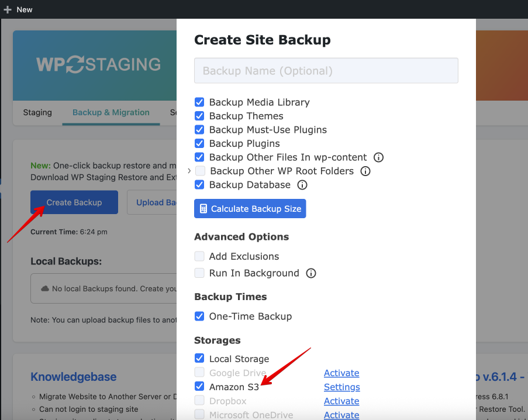528x420 pixels.
Task: Click the Dropbox checkbox
Action: pos(199,400)
